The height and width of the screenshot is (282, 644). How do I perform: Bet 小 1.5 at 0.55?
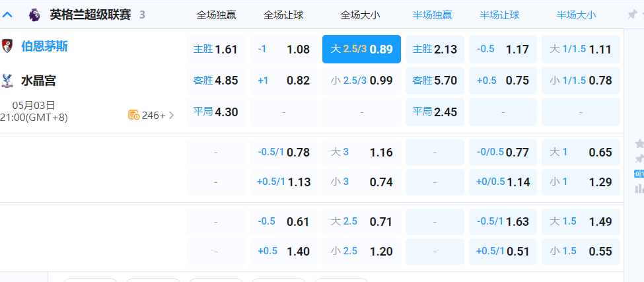pos(581,251)
